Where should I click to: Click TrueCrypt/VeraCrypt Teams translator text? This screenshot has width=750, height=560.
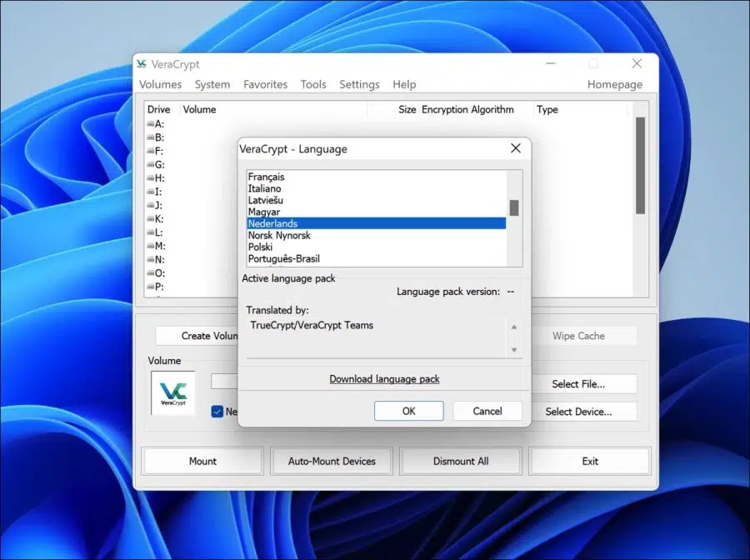tap(312, 325)
